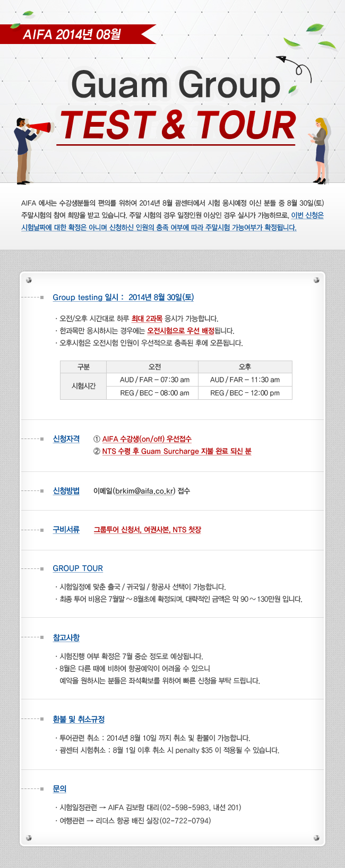Screen dimensions: 345x868
Task: Open the Group testing 일시 heading
Action: tap(123, 297)
